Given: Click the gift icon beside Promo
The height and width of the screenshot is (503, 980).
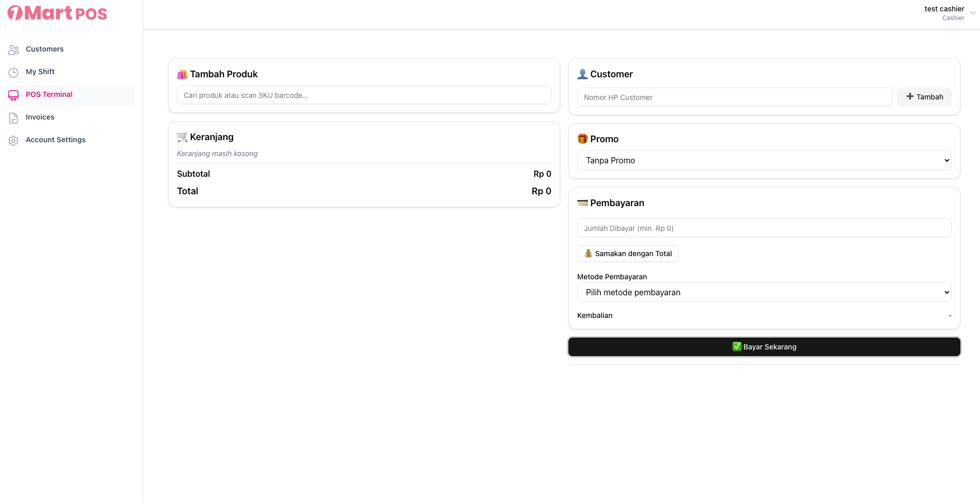Looking at the screenshot, I should coord(582,139).
